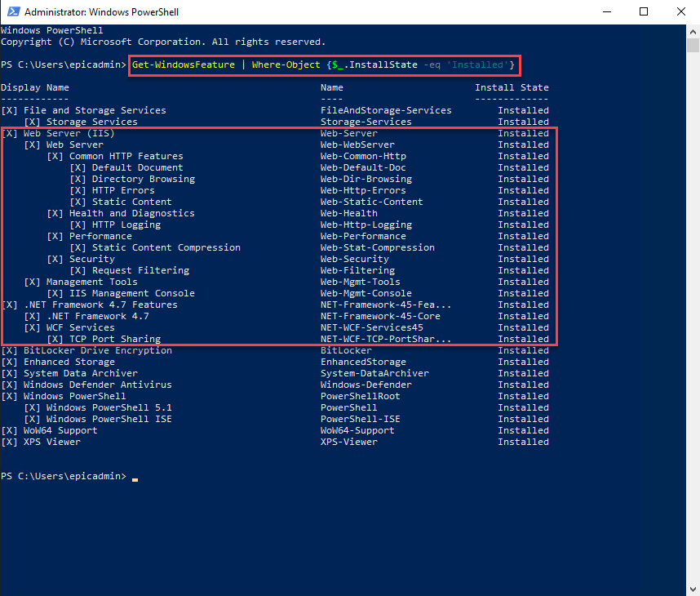This screenshot has height=596, width=700.
Task: Click the 'Default Document' entry
Action: pos(138,167)
